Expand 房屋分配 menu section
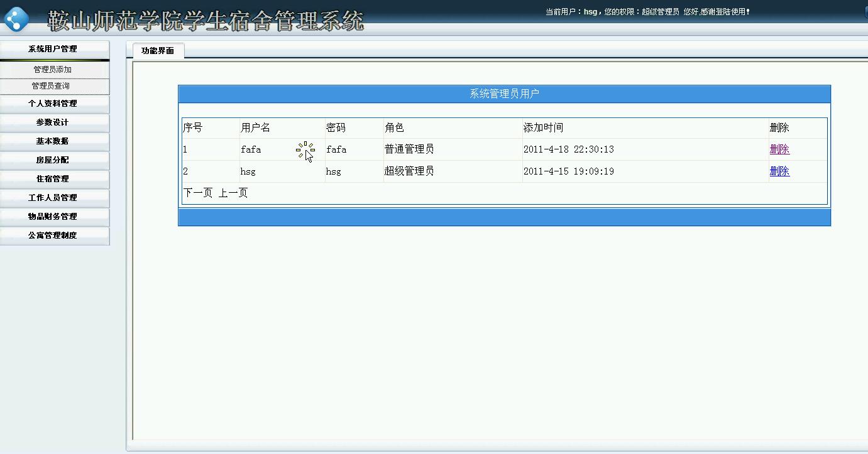 54,160
